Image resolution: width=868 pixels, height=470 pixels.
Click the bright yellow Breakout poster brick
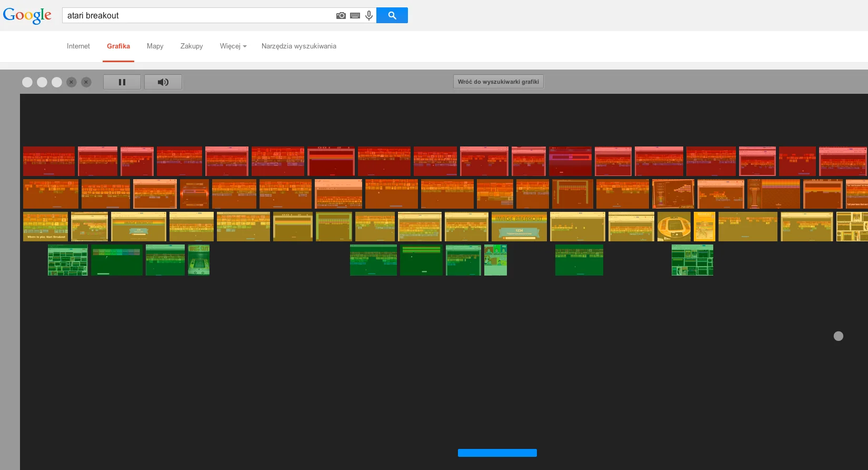[x=704, y=227]
